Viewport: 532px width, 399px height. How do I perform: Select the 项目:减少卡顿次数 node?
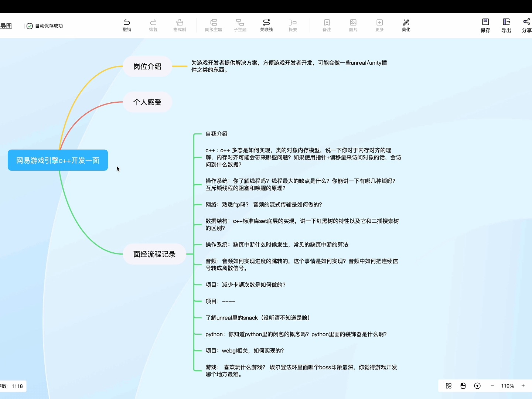(245, 285)
